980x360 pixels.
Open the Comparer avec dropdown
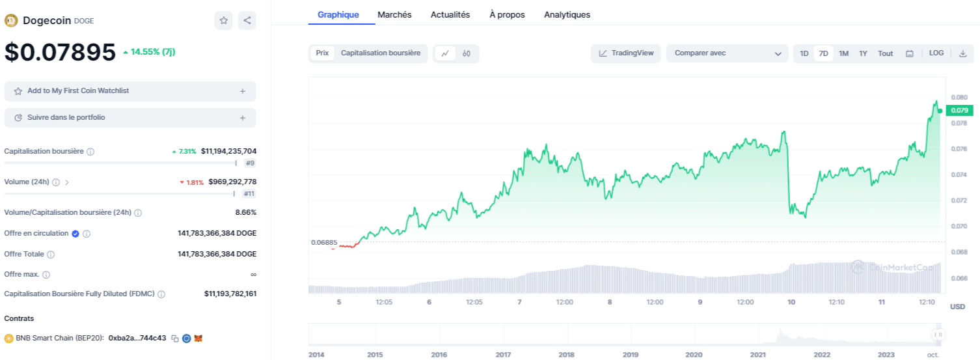[728, 53]
